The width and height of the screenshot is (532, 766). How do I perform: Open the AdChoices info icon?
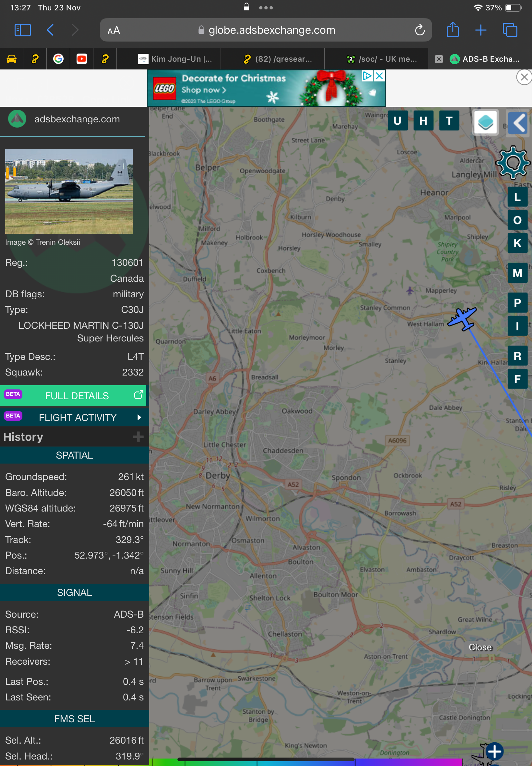(367, 76)
